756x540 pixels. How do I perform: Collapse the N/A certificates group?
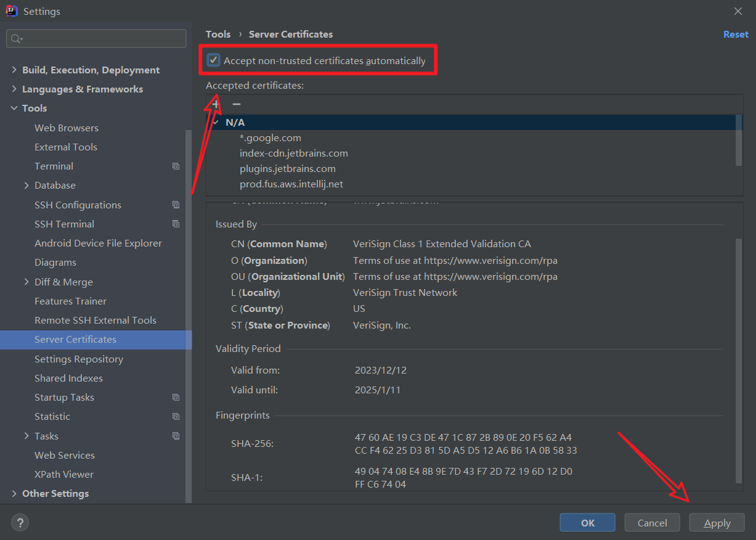216,122
